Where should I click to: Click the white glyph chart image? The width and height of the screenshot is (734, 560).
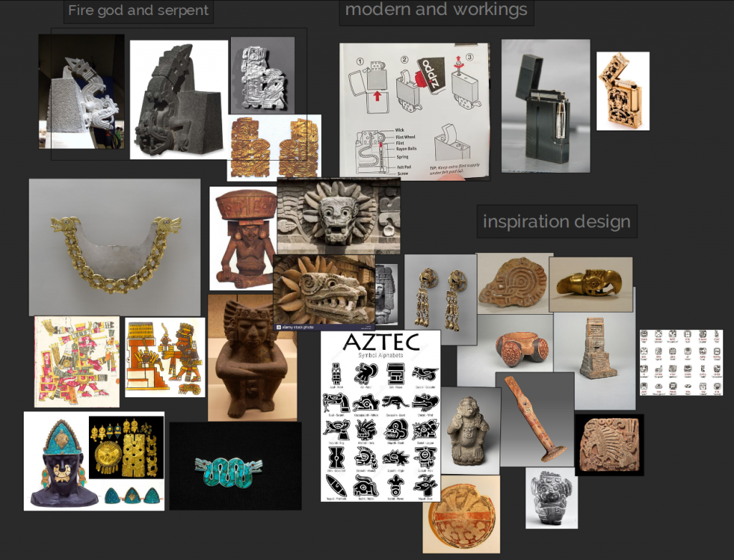tap(681, 363)
